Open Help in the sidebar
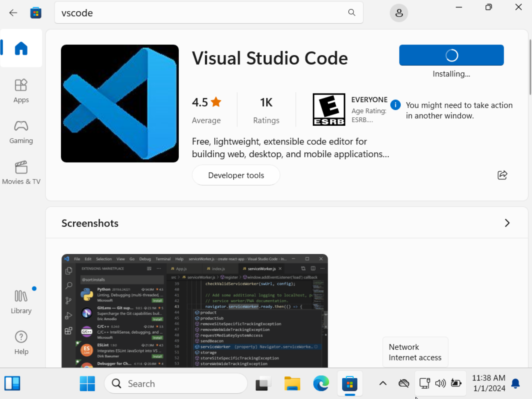The width and height of the screenshot is (532, 399). point(21,343)
